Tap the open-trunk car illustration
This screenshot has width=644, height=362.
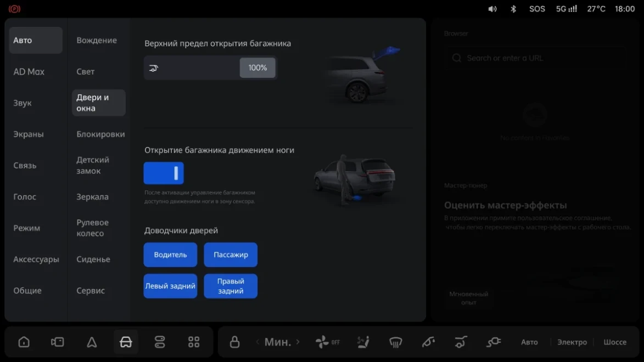[363, 75]
